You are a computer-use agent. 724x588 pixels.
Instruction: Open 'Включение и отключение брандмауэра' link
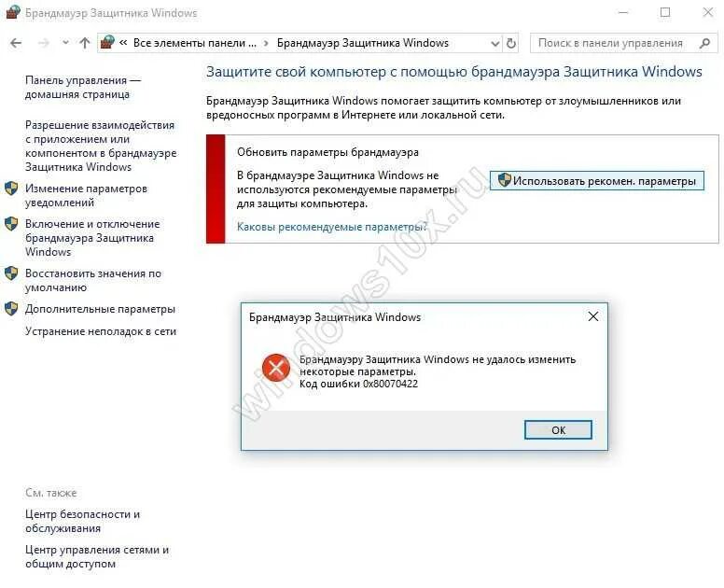(92, 238)
